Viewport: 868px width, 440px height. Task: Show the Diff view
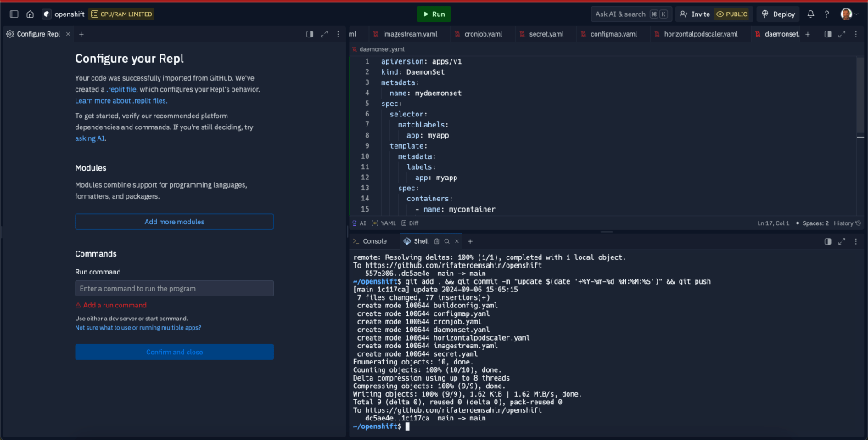410,223
